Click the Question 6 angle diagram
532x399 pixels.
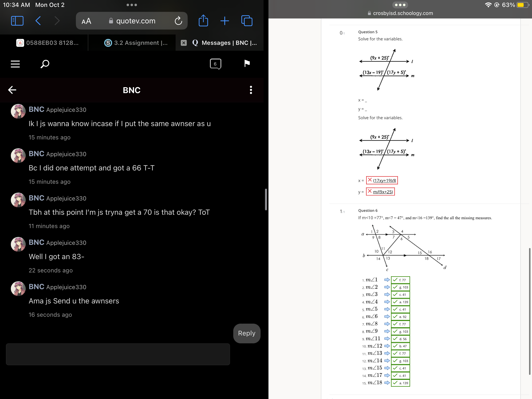click(404, 248)
